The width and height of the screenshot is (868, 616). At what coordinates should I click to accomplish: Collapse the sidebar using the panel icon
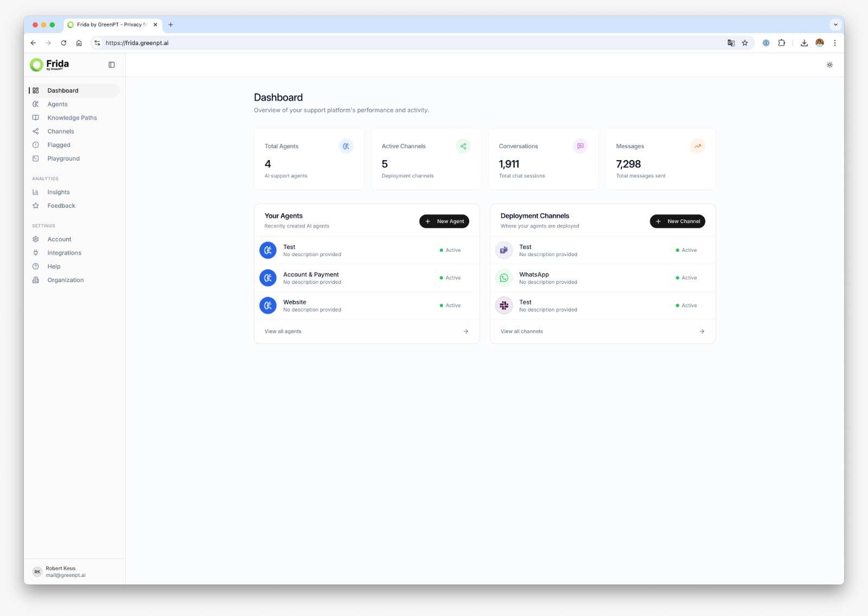[112, 65]
